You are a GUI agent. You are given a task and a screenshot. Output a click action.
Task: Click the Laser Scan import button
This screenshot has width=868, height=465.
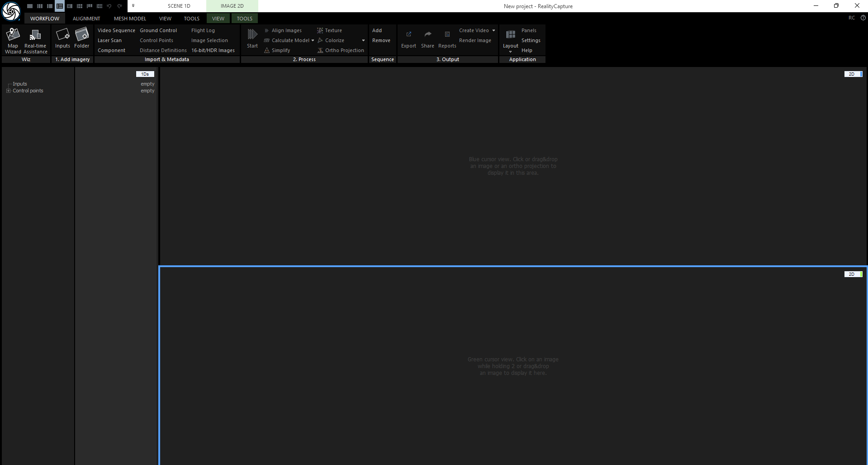coord(109,40)
